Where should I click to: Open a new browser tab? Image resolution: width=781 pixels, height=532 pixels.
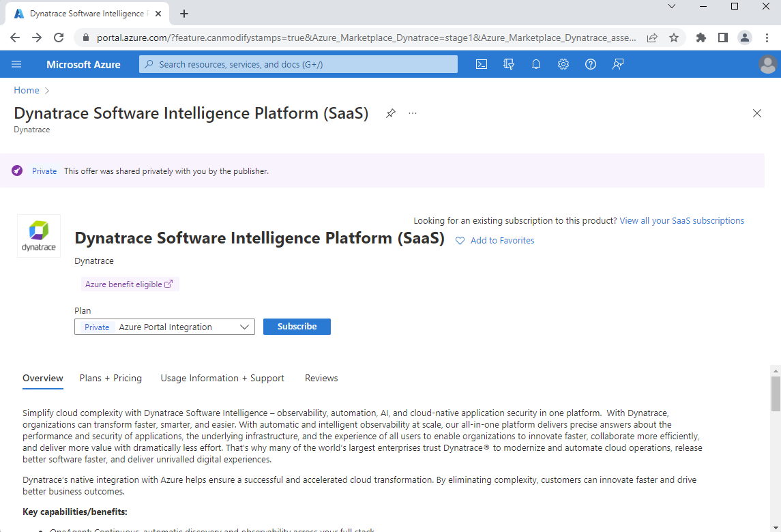(183, 14)
